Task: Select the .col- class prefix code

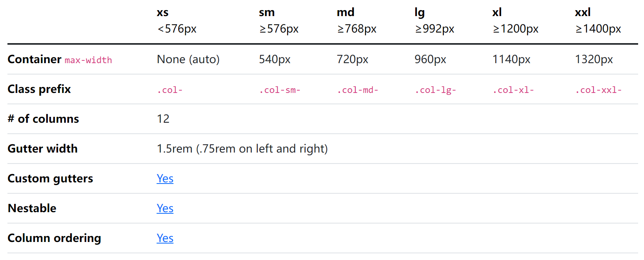Action: point(170,90)
